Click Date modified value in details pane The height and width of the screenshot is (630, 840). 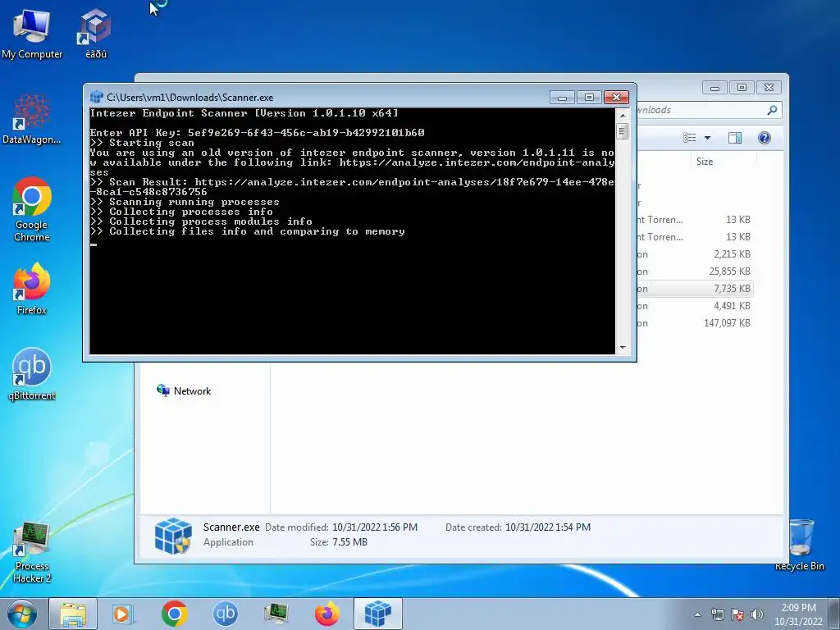[374, 527]
